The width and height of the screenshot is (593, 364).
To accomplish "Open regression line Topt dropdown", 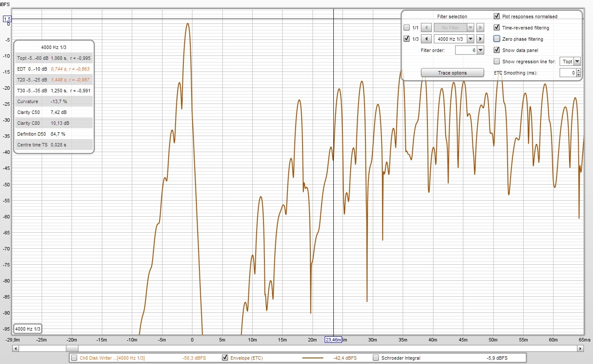I will (x=577, y=62).
